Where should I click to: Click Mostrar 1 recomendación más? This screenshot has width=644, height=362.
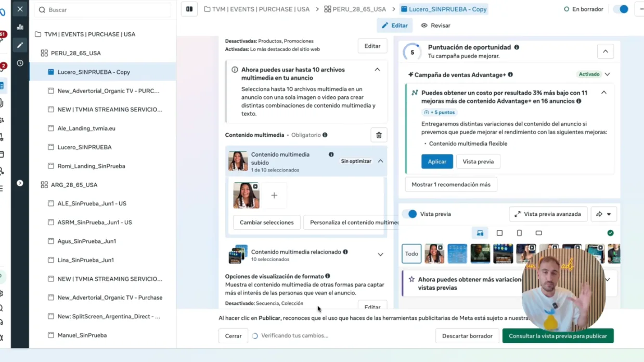tap(451, 185)
